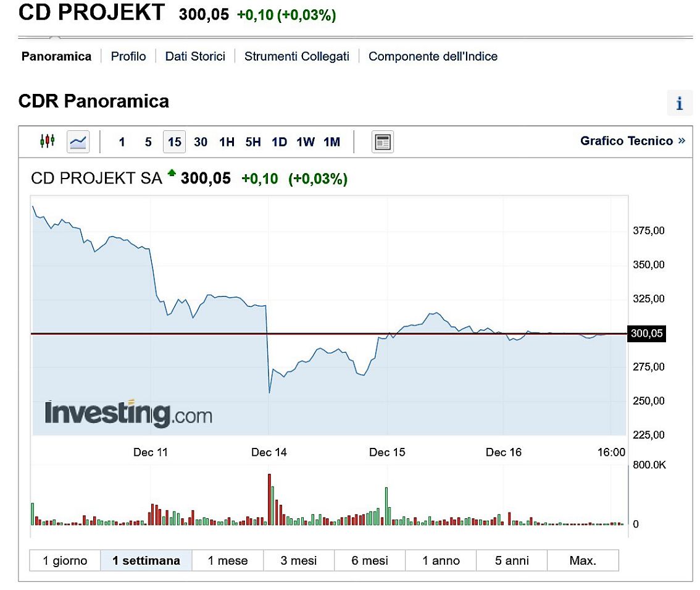The image size is (700, 590).
Task: Set chart interval to 1H
Action: [x=227, y=142]
